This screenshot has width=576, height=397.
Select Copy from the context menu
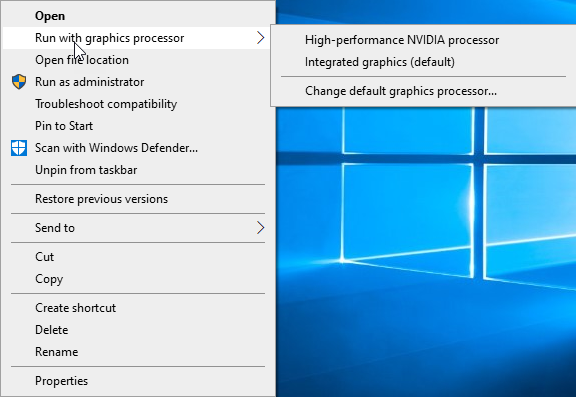138,279
